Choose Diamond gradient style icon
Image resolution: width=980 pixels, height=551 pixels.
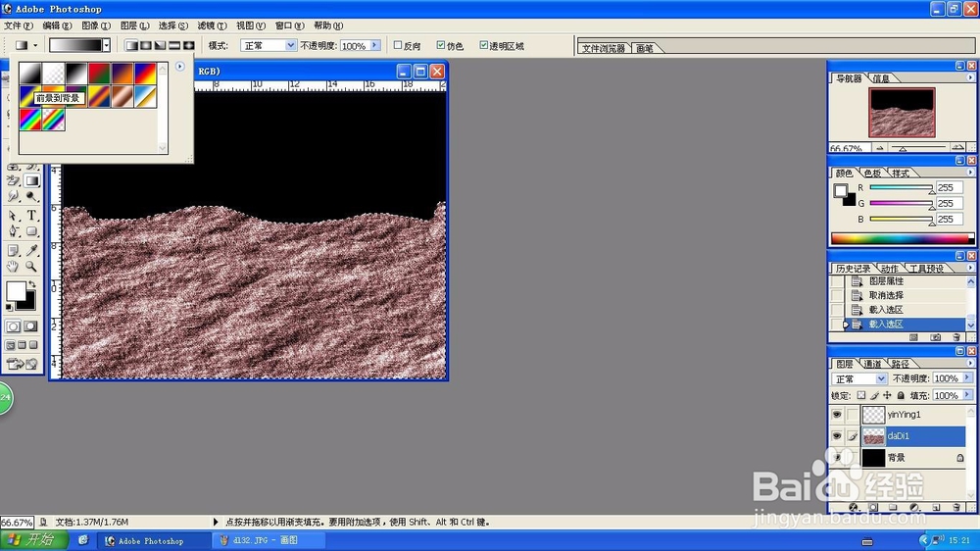pos(189,46)
